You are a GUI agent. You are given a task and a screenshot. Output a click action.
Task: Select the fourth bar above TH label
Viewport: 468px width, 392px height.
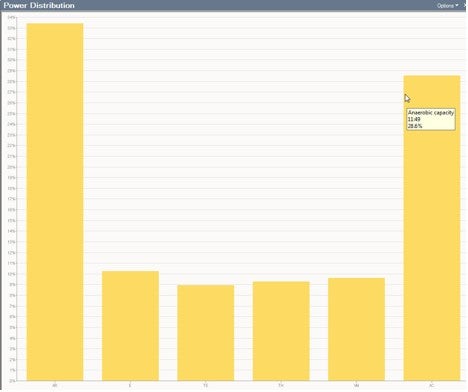tap(281, 331)
